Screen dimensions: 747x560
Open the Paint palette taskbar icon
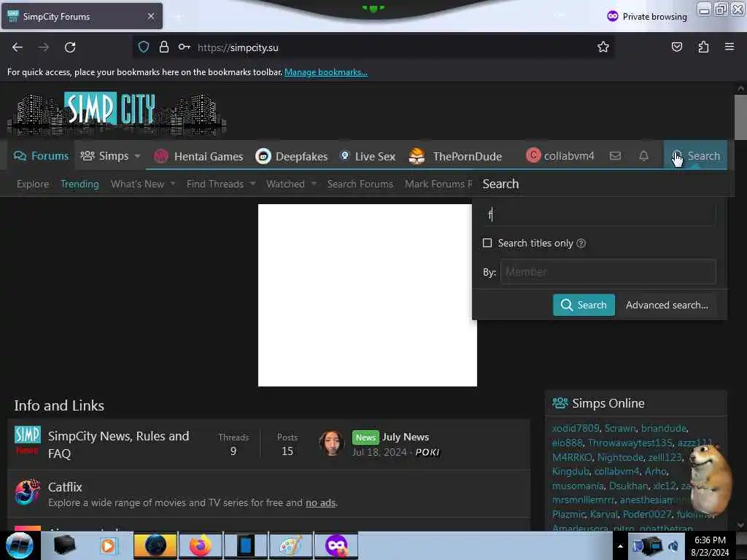(290, 545)
